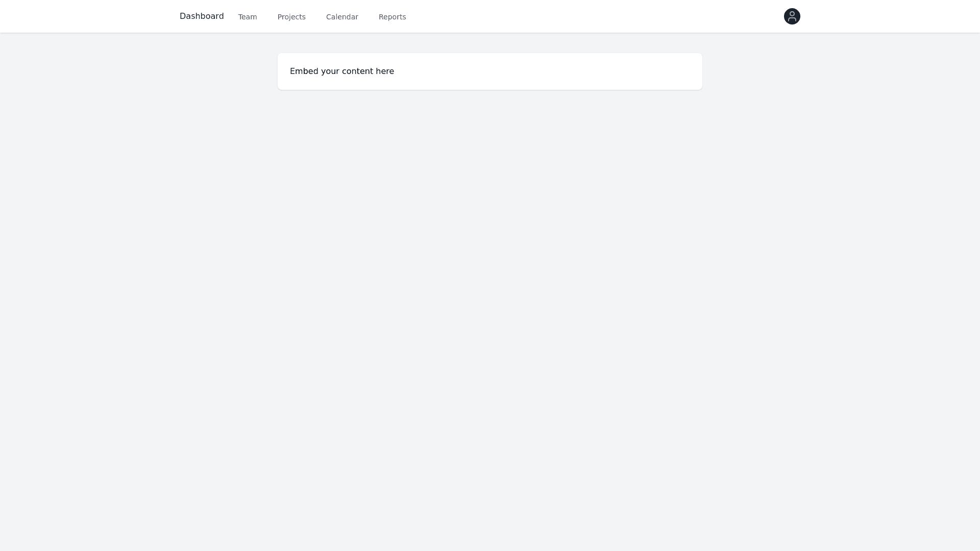Return home via the Dashboard heading
This screenshot has width=980, height=551.
pyautogui.click(x=202, y=16)
